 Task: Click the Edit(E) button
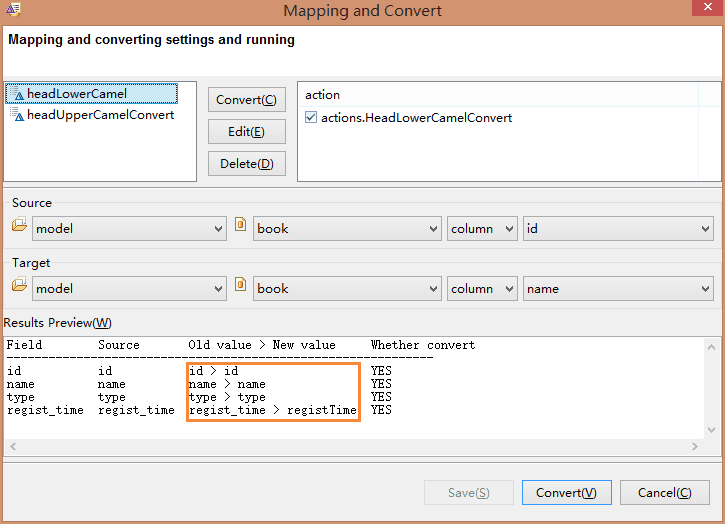(x=246, y=132)
